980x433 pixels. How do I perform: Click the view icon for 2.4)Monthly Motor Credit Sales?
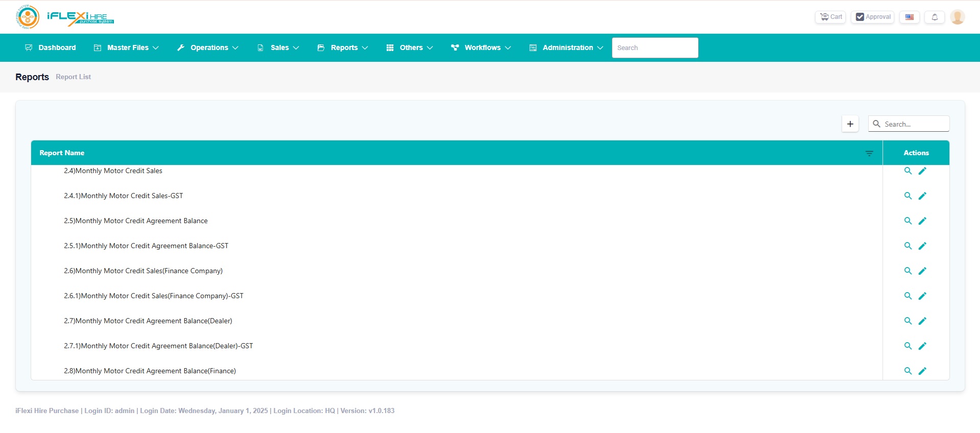point(907,171)
